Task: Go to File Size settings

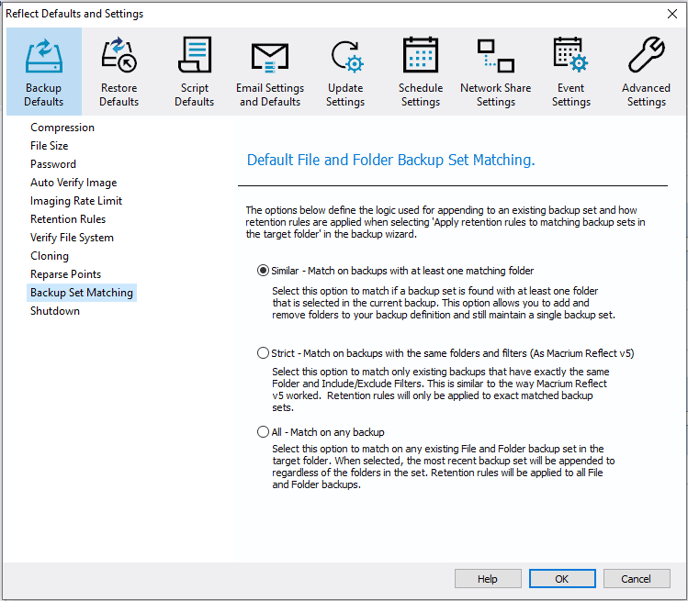Action: [49, 146]
